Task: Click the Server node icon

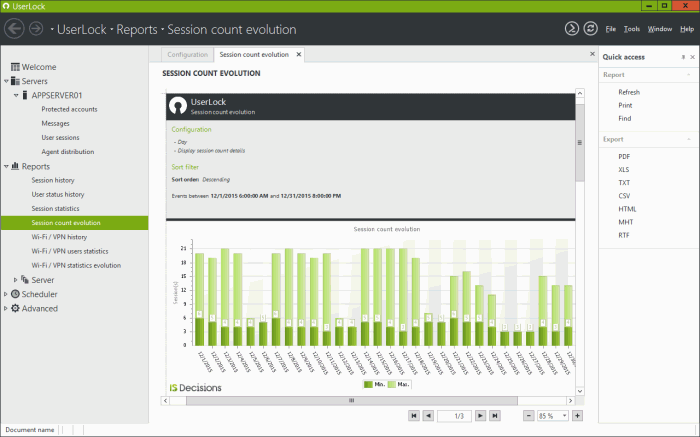Action: point(25,279)
